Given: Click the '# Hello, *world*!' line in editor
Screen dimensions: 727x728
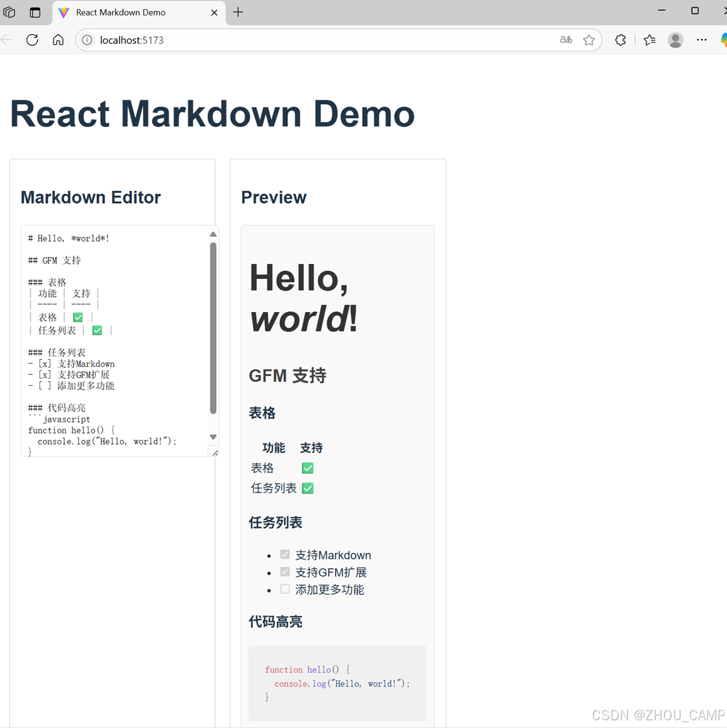Looking at the screenshot, I should click(69, 238).
